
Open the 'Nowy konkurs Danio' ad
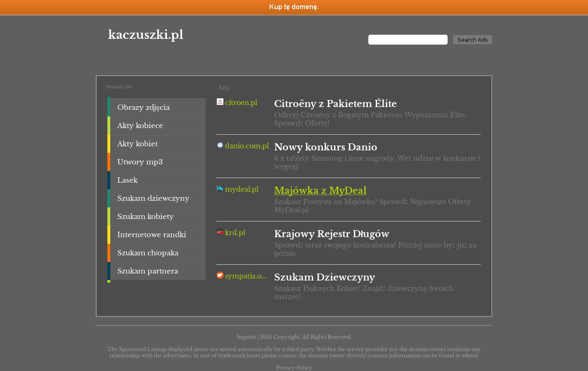pyautogui.click(x=325, y=147)
